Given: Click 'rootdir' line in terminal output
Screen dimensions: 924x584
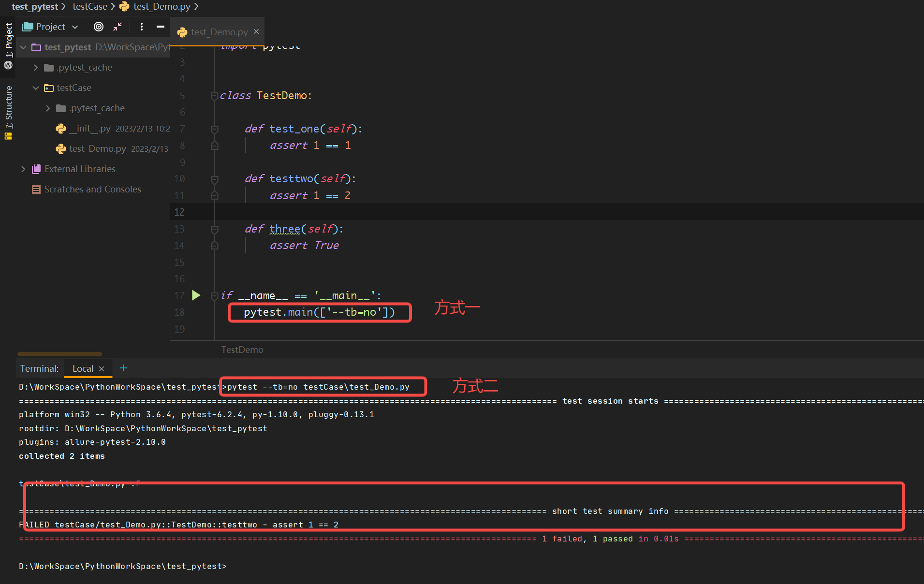Looking at the screenshot, I should pyautogui.click(x=143, y=428).
